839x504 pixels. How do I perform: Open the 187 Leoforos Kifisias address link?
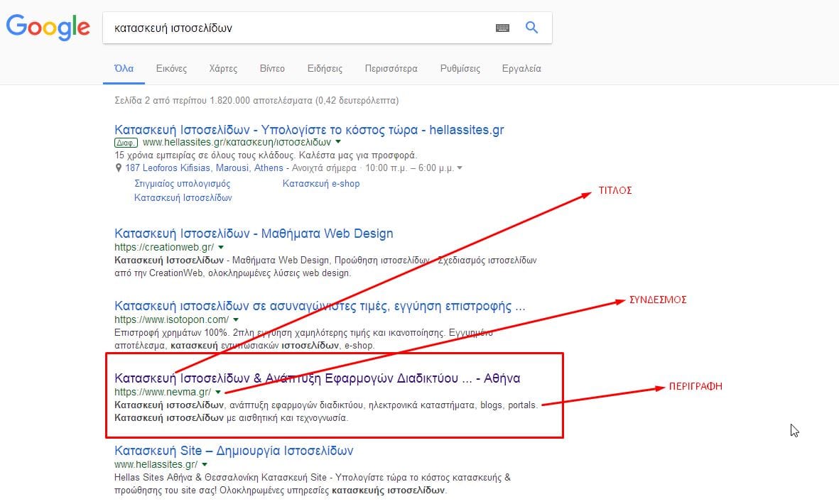(204, 168)
